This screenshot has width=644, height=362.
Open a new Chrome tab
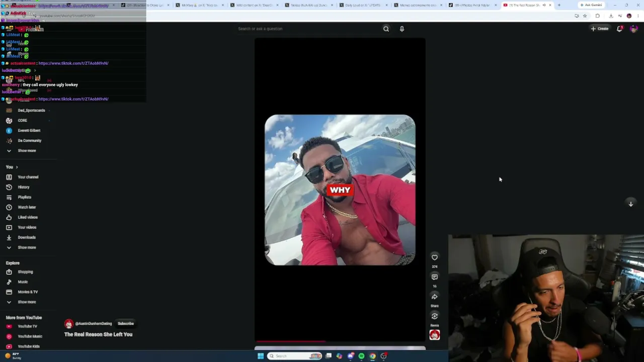click(559, 5)
